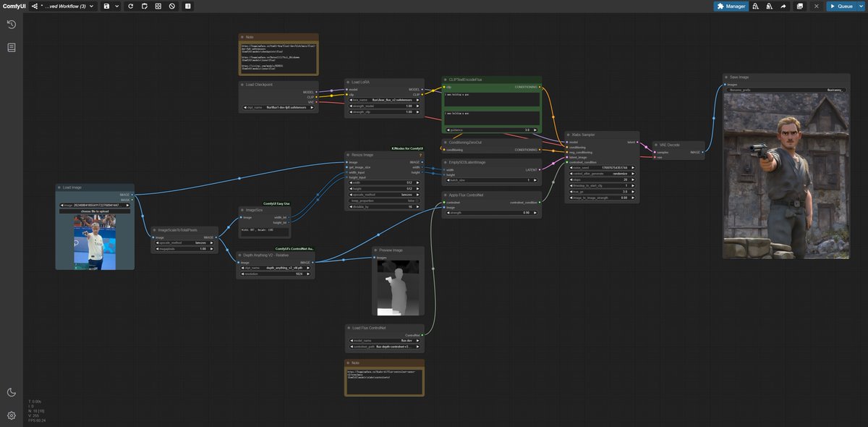This screenshot has width=868, height=427.
Task: Click the Reset view icon in toolbar
Action: (x=158, y=6)
